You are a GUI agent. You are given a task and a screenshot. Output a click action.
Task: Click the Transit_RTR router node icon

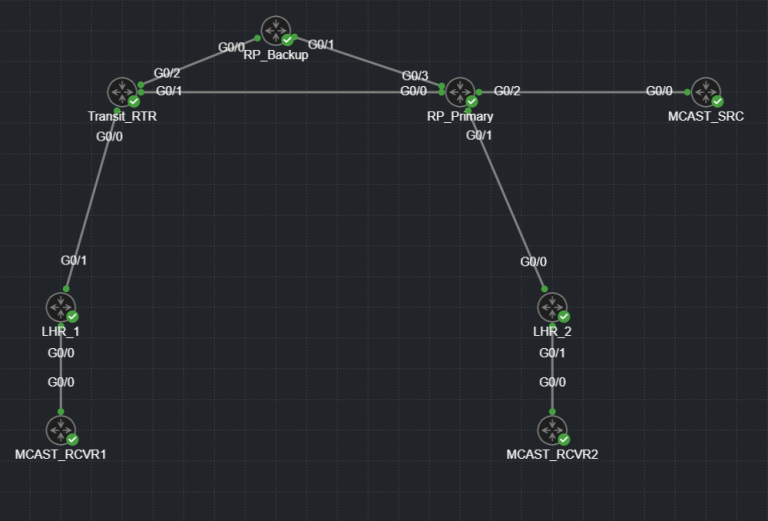point(123,92)
